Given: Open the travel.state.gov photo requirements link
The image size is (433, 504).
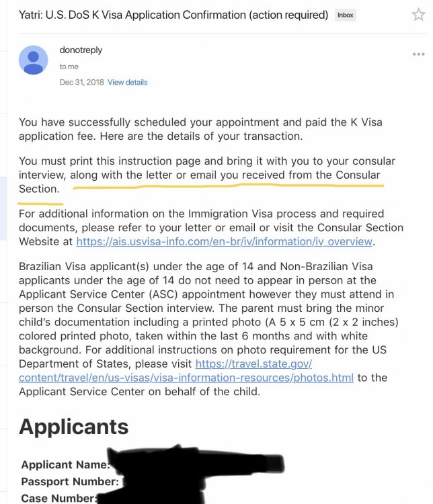Looking at the screenshot, I should [x=253, y=364].
